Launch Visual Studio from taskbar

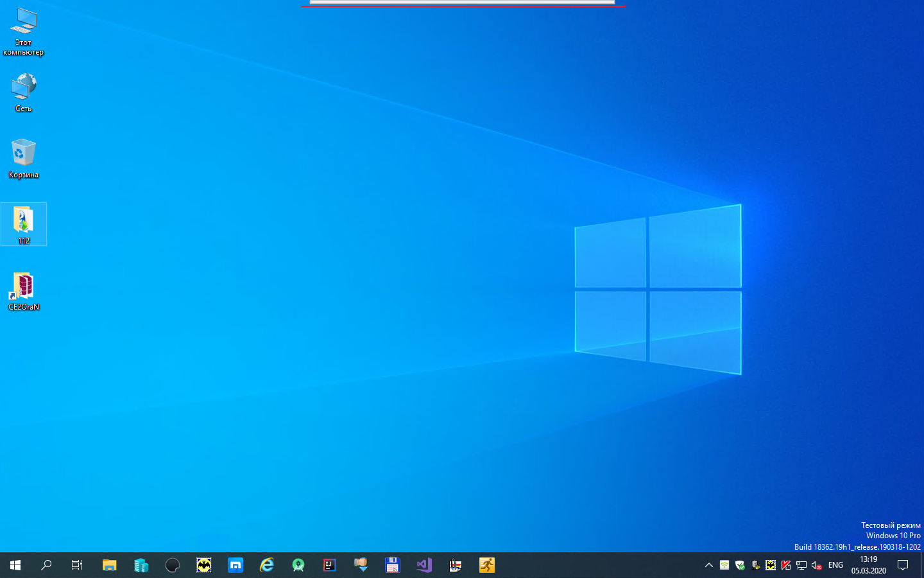click(x=424, y=565)
